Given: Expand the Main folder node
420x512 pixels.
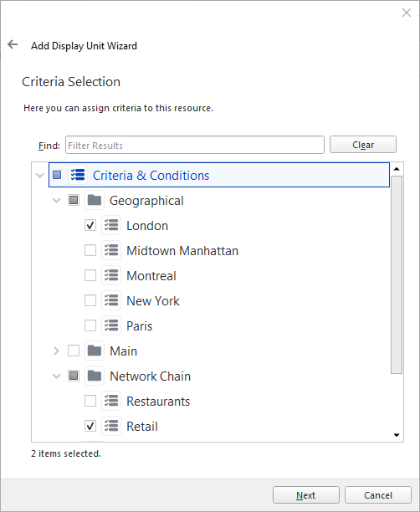Looking at the screenshot, I should 56,351.
